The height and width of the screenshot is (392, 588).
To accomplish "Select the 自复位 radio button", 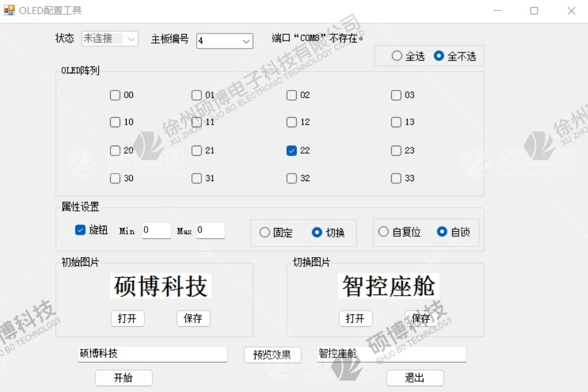I will coord(382,232).
